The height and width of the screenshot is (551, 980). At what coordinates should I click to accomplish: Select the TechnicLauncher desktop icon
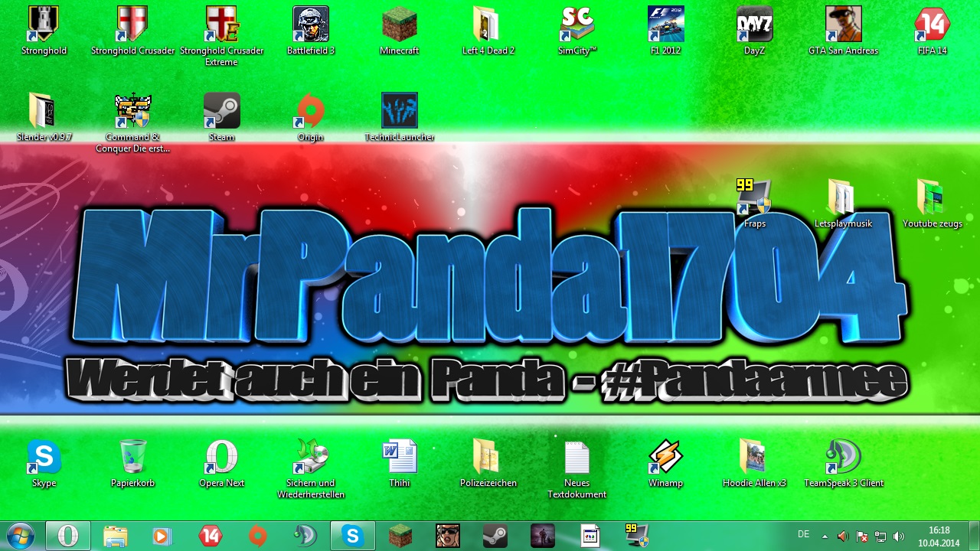400,112
